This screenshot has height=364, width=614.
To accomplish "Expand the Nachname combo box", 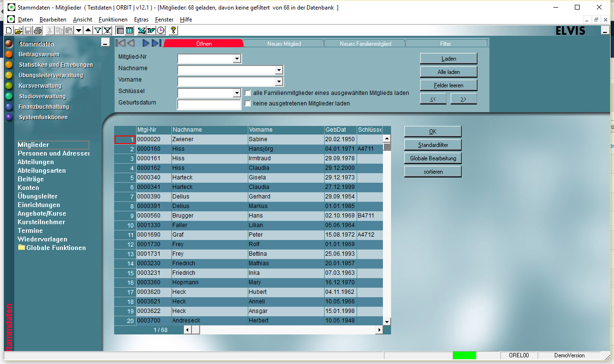I will [x=279, y=70].
